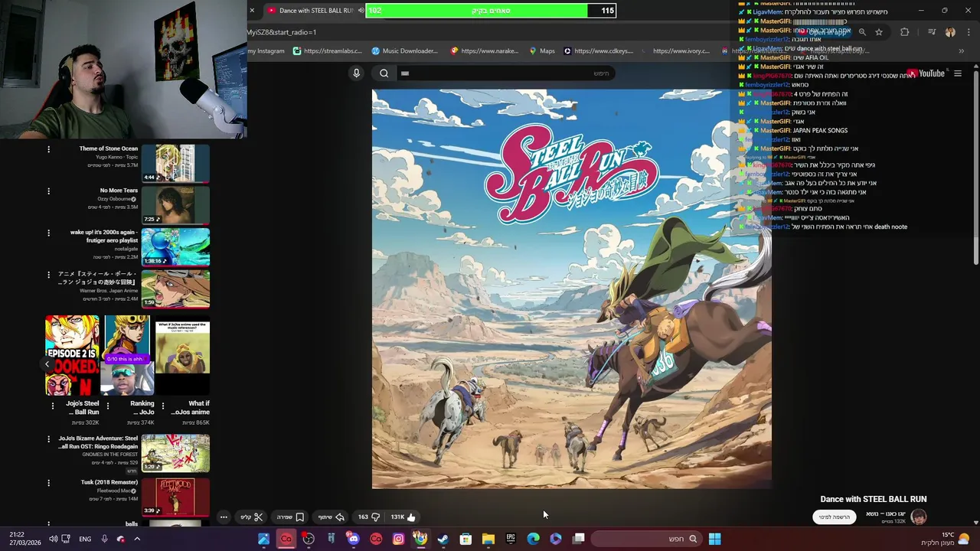The image size is (980, 551).
Task: Open Microsoft Edge from the taskbar
Action: [x=533, y=539]
